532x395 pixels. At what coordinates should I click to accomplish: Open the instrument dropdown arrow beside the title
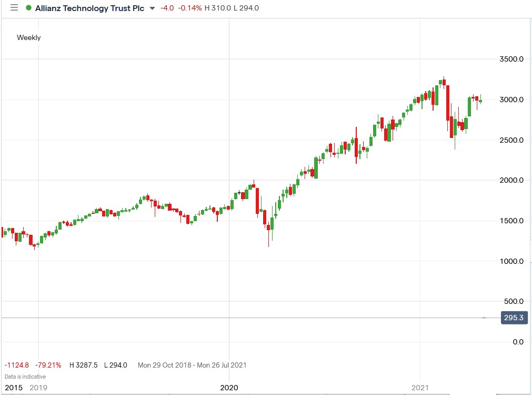[x=153, y=8]
